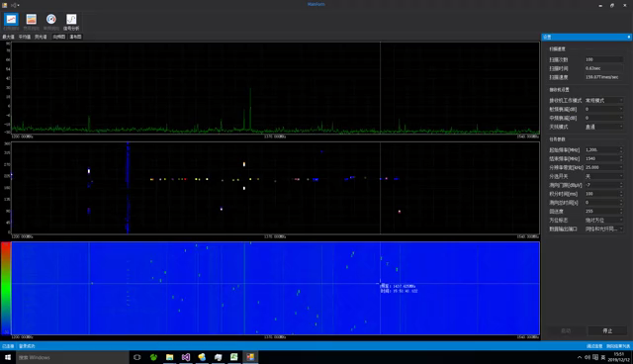This screenshot has width=633, height=364.
Task: Click the waterfall color scale bar
Action: click(6, 288)
